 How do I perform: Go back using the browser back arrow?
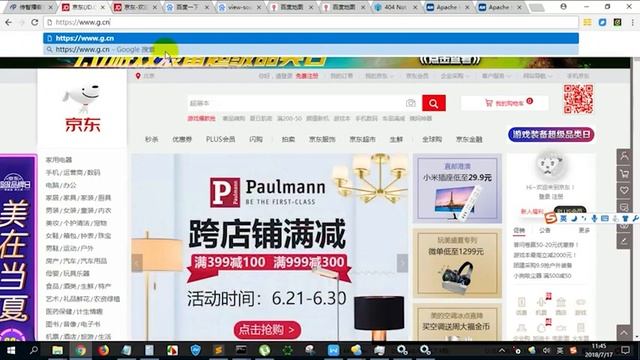[x=8, y=22]
